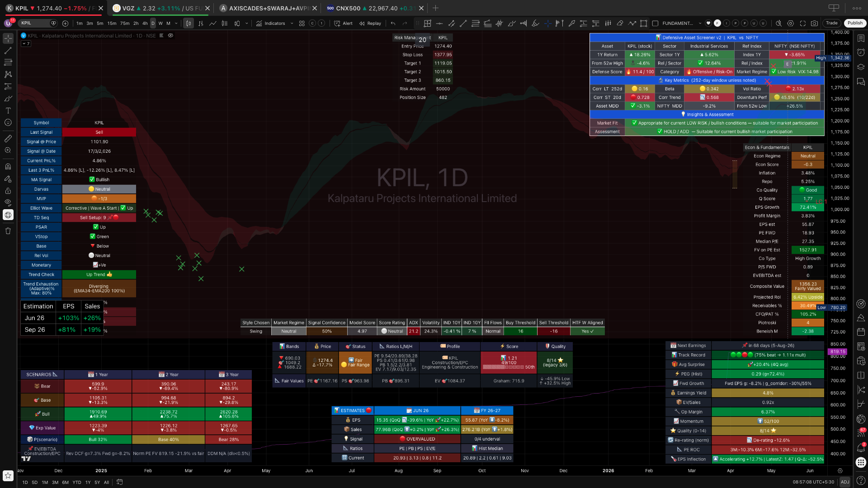This screenshot has width=868, height=488.
Task: Select the 15m timeframe
Action: click(112, 23)
